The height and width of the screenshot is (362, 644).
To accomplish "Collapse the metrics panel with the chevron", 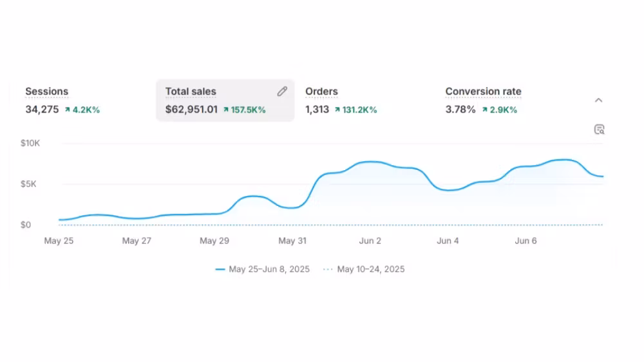I will pos(598,100).
